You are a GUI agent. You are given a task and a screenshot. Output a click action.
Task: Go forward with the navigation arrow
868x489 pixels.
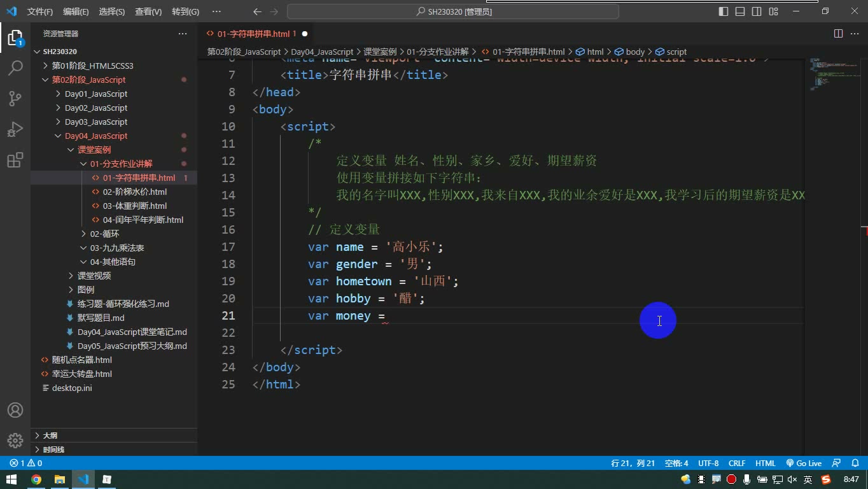[274, 11]
